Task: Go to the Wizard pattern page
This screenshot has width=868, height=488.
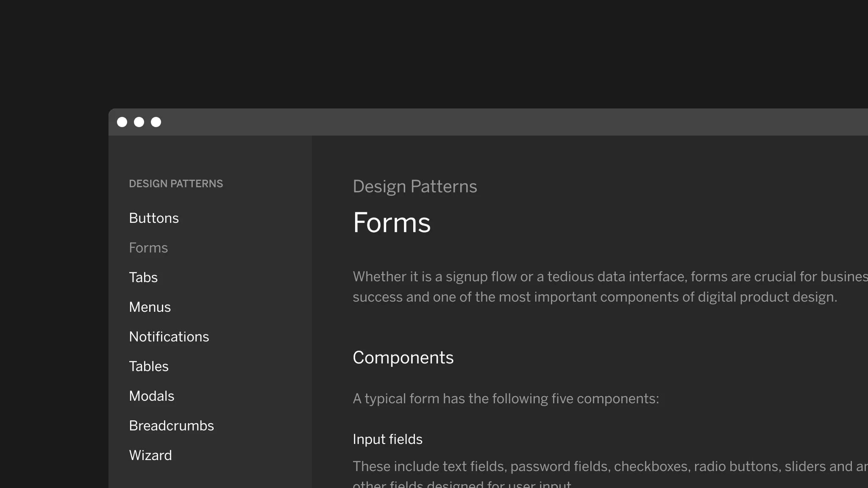Action: coord(150,455)
